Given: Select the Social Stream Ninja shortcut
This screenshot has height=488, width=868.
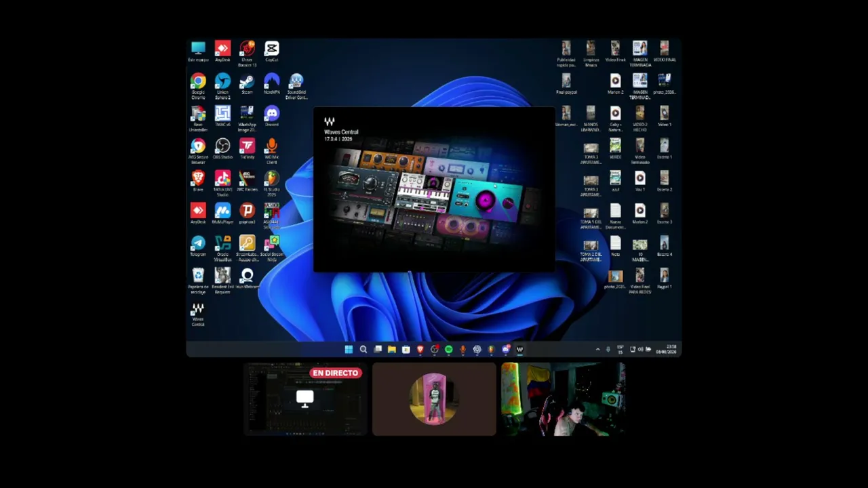Looking at the screenshot, I should (x=271, y=249).
